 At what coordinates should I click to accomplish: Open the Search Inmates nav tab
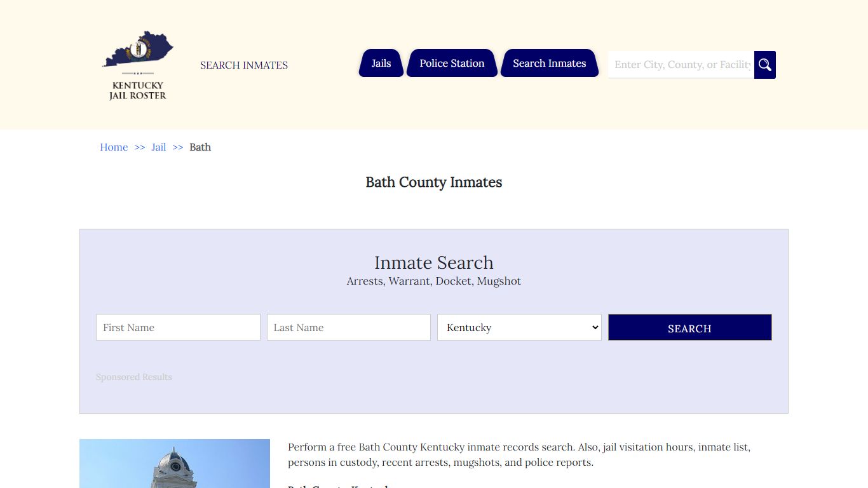point(550,63)
